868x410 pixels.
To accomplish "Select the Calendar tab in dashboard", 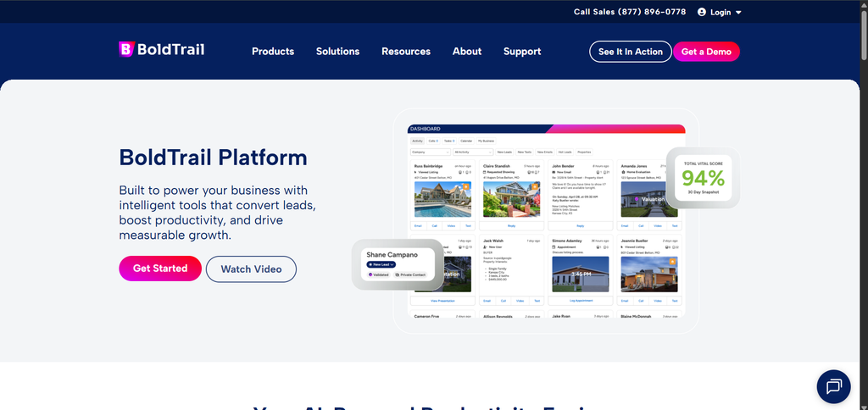I will pos(467,141).
